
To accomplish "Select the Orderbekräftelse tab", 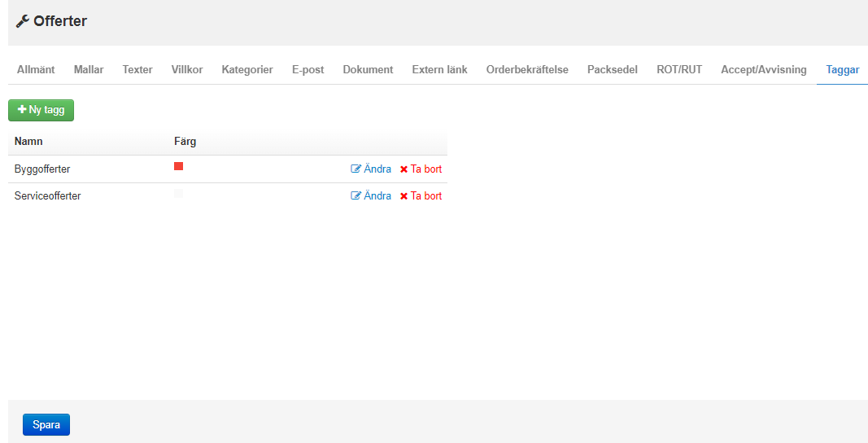I will 528,70.
